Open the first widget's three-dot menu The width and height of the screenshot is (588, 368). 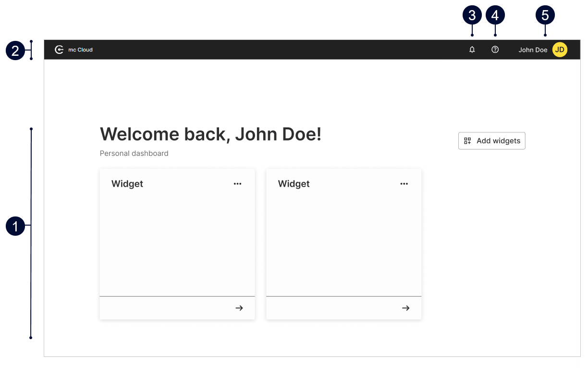(237, 184)
